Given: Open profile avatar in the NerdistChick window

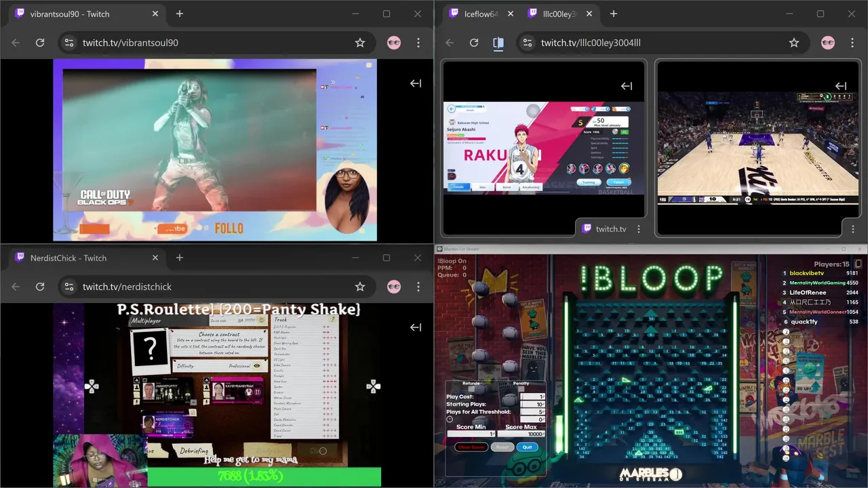Looking at the screenshot, I should pyautogui.click(x=394, y=287).
